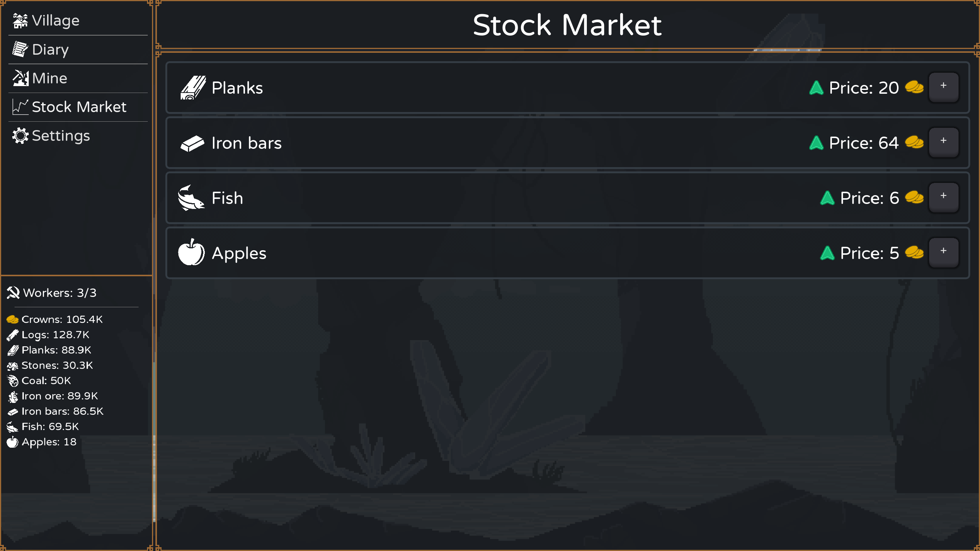Expand the Planks entry with its plus button

[x=944, y=87]
